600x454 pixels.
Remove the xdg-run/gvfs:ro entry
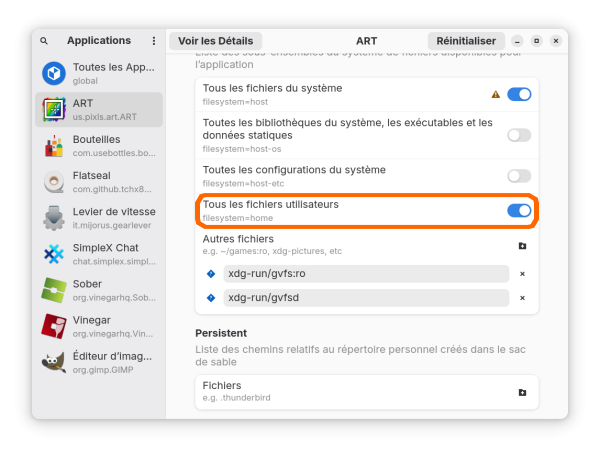coord(522,273)
